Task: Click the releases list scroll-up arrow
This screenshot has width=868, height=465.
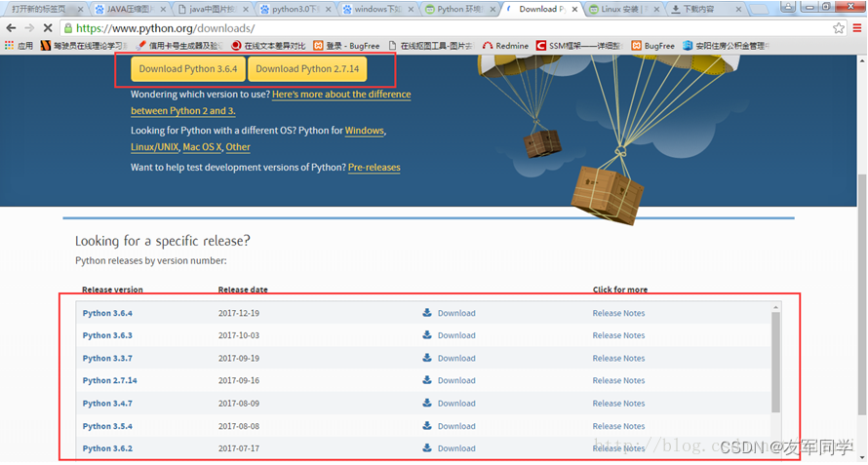Action: 775,307
